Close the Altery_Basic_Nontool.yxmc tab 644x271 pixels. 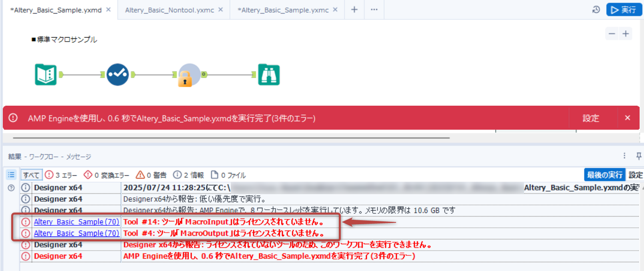coord(220,10)
